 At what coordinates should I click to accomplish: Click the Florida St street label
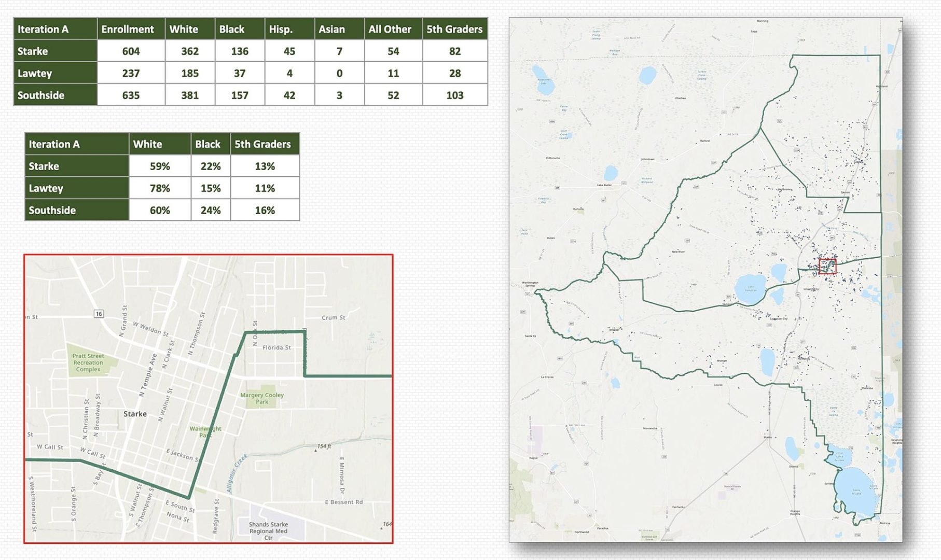point(276,347)
